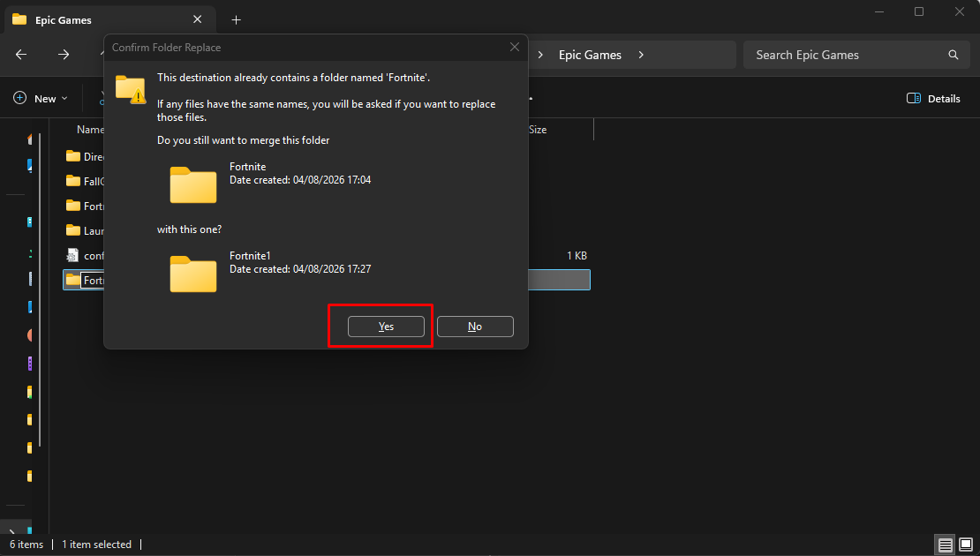Viewport: 980px width, 556px height.
Task: Click the navigation pane vertical scrollbar
Action: pyautogui.click(x=40, y=289)
